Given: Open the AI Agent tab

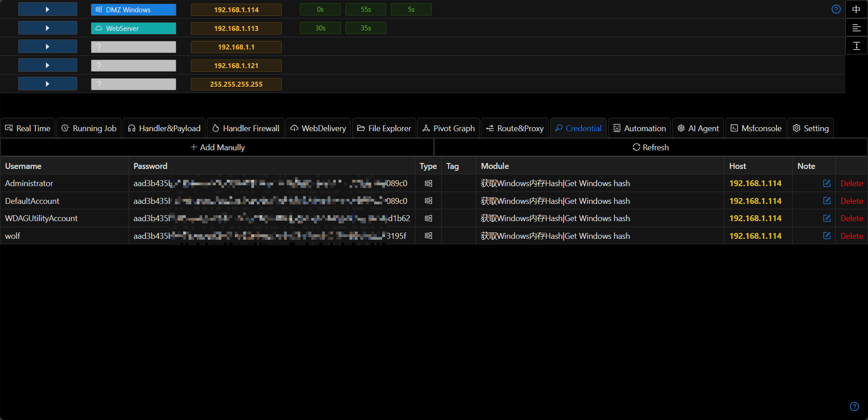Looking at the screenshot, I should click(x=698, y=128).
